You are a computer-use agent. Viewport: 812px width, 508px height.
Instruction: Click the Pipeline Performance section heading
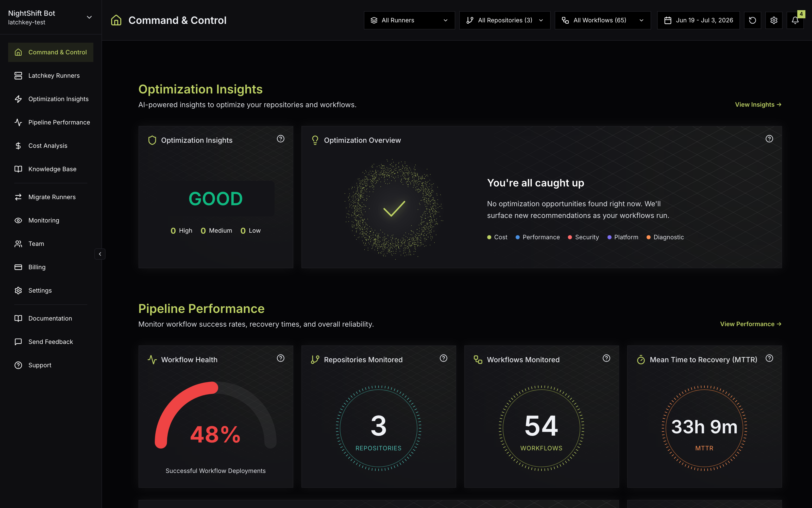[x=201, y=309]
